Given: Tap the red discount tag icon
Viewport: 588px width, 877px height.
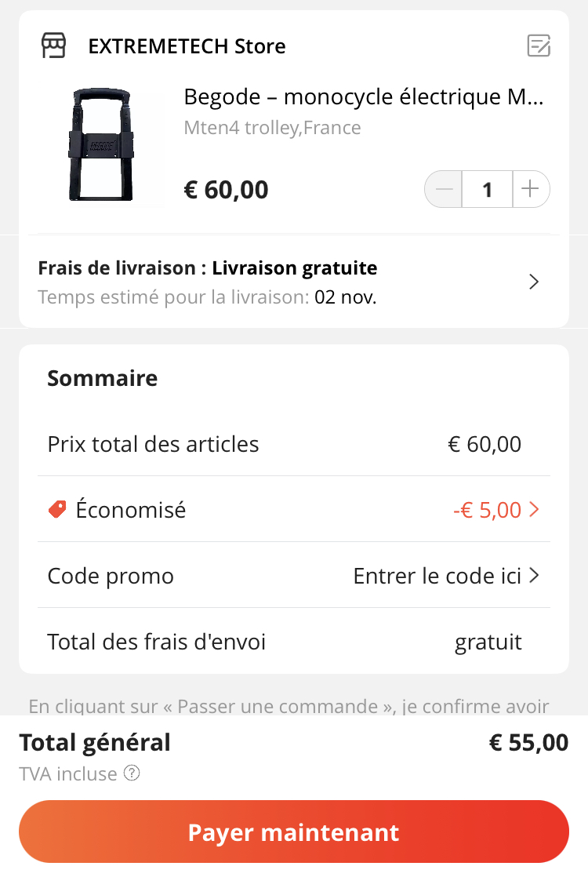Looking at the screenshot, I should click(x=57, y=509).
